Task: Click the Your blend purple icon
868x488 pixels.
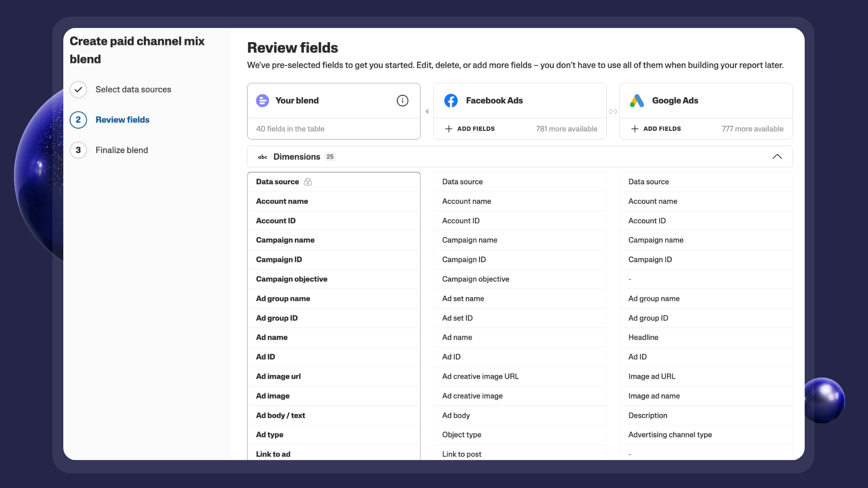Action: click(x=262, y=101)
